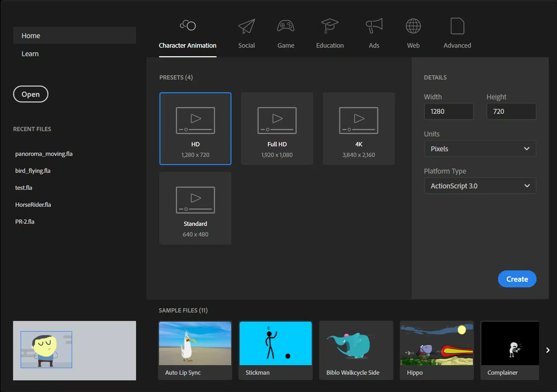Open recent file bird_flying.fla

33,171
